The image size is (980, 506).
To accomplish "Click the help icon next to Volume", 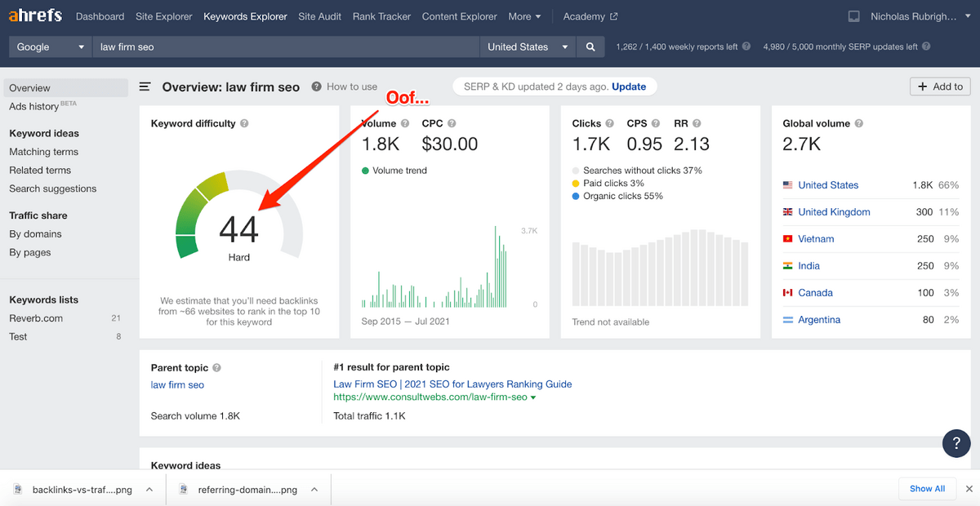I will 404,124.
